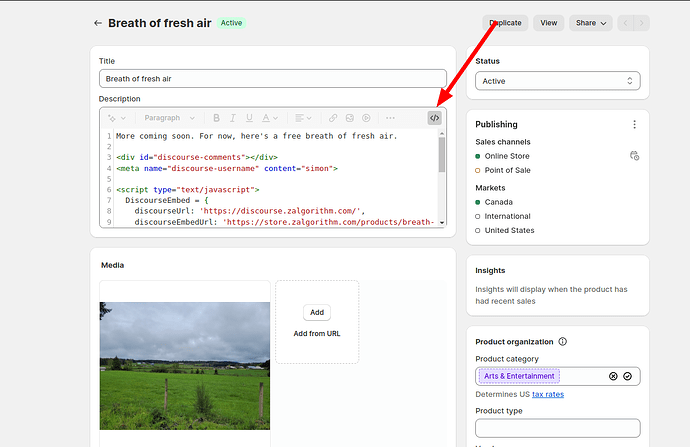Viewport: 690px width, 447px height.
Task: Open the Paragraph style dropdown
Action: pyautogui.click(x=169, y=118)
